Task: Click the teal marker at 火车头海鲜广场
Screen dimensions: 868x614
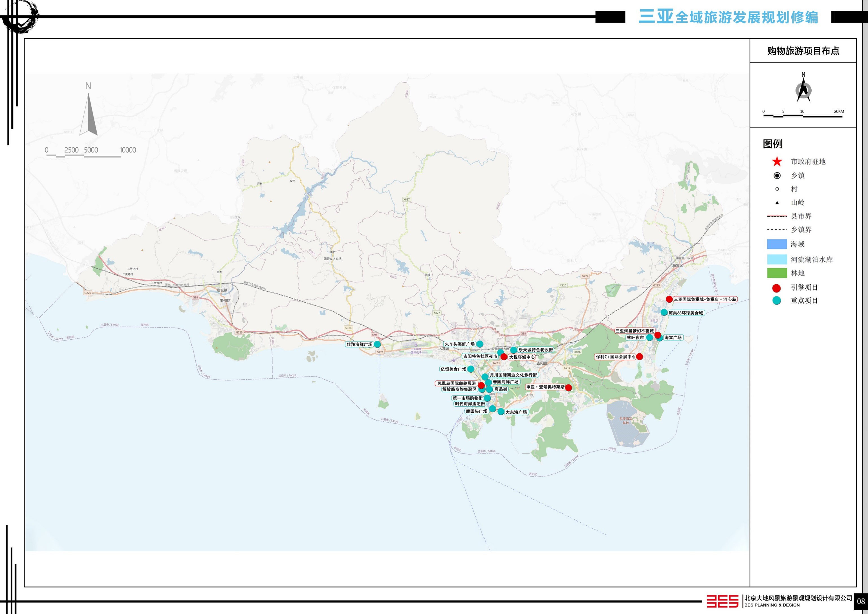Action: [479, 344]
